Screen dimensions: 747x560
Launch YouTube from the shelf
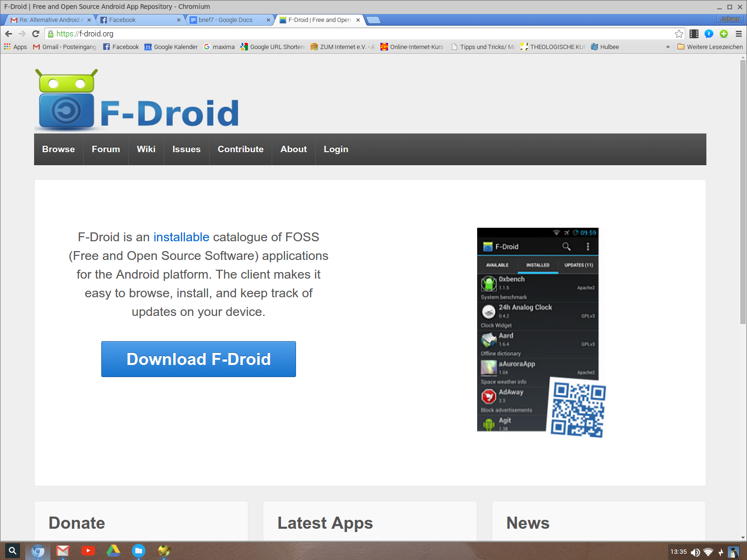point(88,551)
